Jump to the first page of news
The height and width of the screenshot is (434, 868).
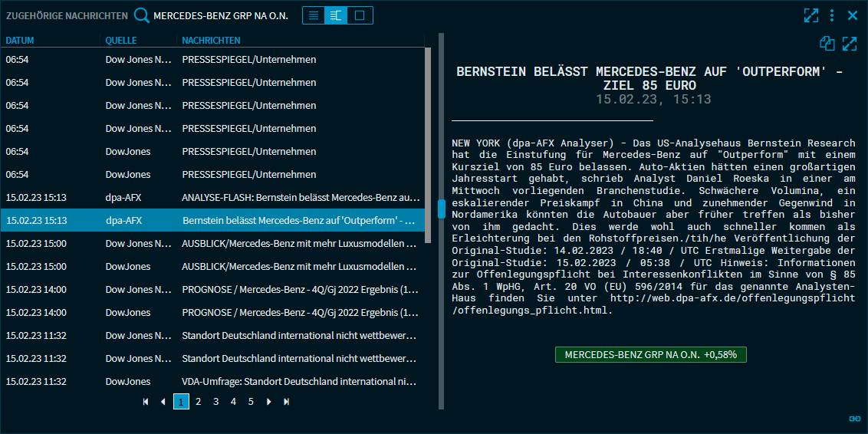pos(146,401)
